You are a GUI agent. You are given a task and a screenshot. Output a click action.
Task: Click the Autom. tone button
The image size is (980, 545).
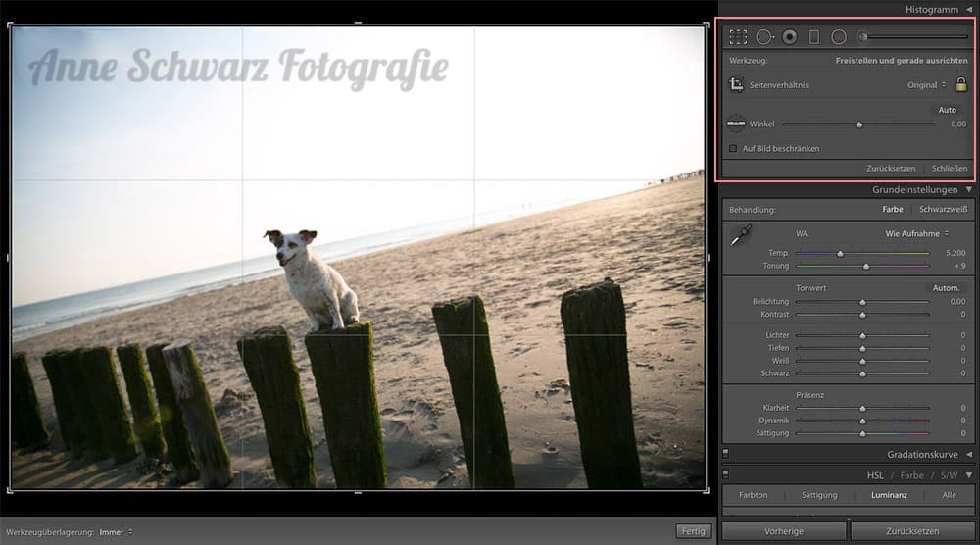pos(947,288)
